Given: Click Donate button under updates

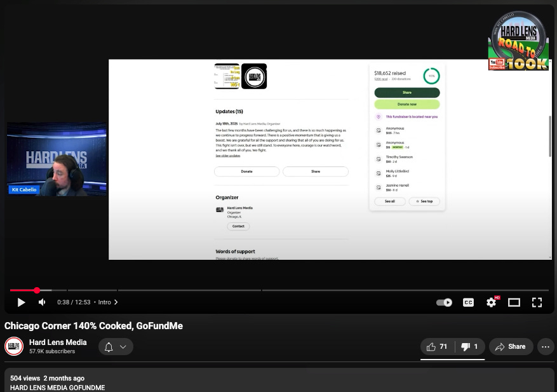Looking at the screenshot, I should [x=247, y=172].
